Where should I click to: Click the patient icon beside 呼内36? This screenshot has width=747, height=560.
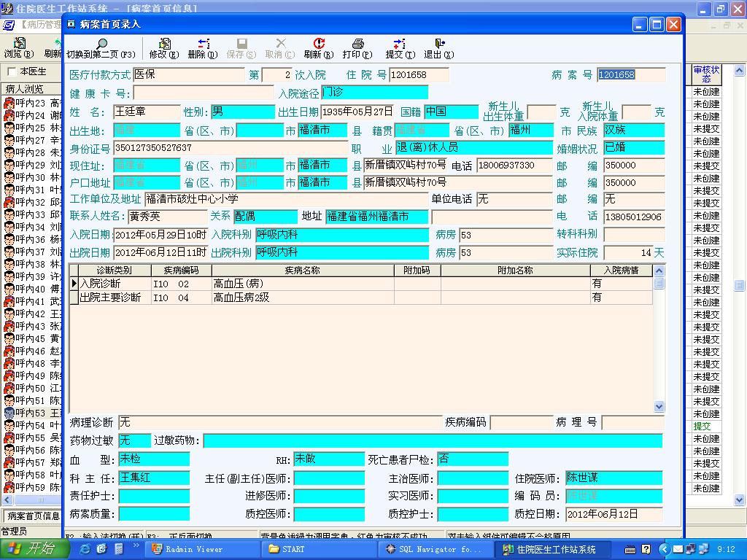pyautogui.click(x=9, y=239)
